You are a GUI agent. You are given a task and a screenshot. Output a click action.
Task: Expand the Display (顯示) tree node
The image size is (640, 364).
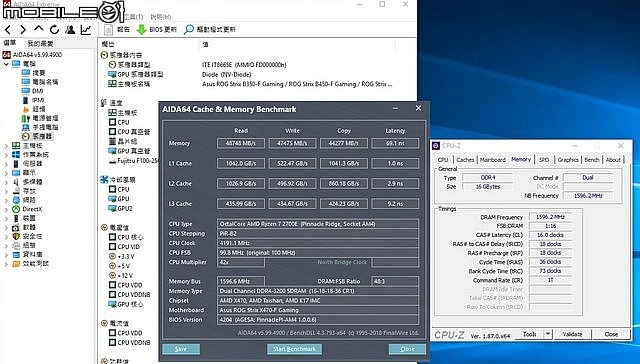(x=6, y=173)
